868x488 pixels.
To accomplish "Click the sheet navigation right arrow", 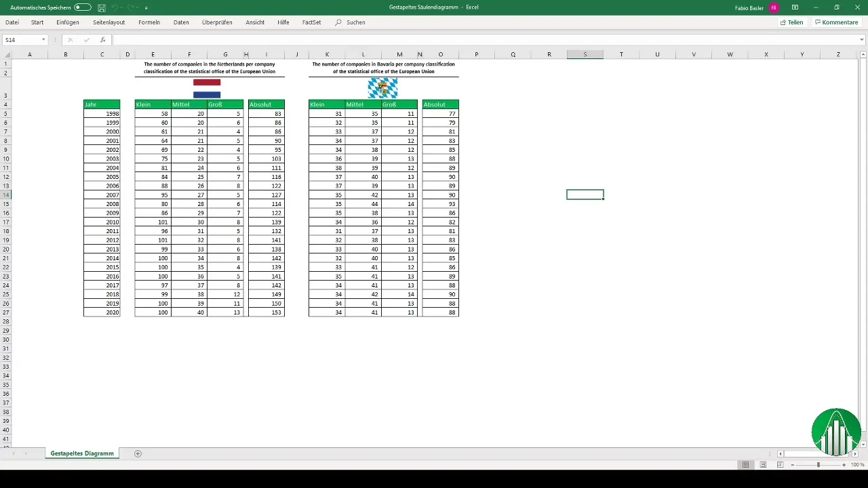I will click(26, 453).
